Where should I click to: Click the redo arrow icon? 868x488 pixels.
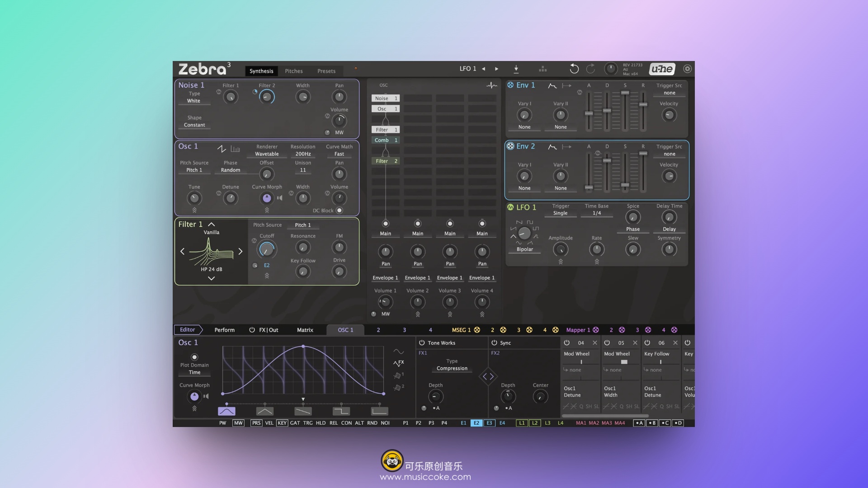pos(590,69)
